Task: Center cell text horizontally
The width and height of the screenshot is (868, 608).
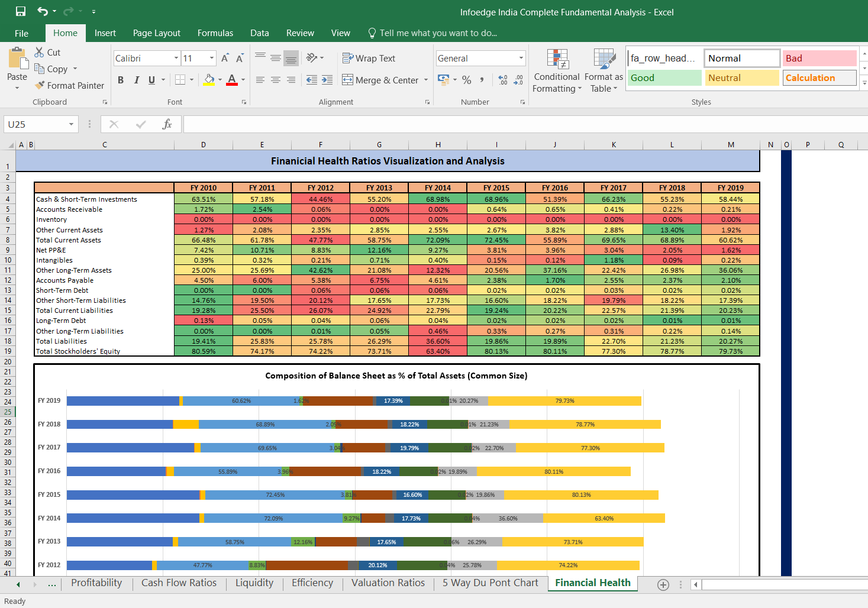Action: (276, 80)
